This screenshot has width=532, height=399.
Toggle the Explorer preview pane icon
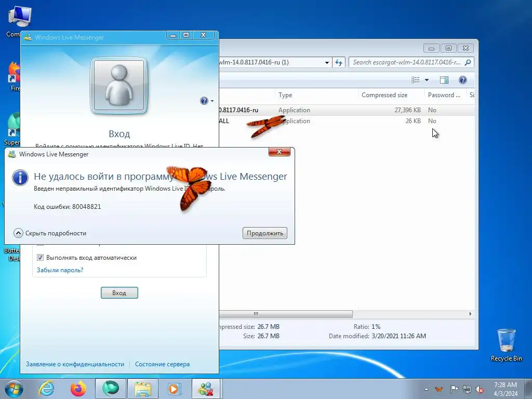click(x=444, y=79)
